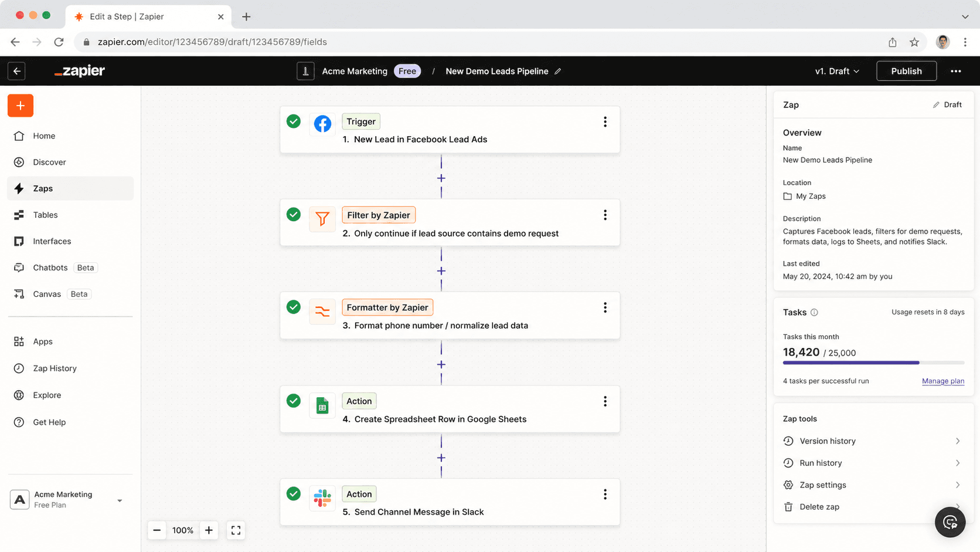Add step after Filter by Zapier
The height and width of the screenshot is (552, 980).
(441, 271)
